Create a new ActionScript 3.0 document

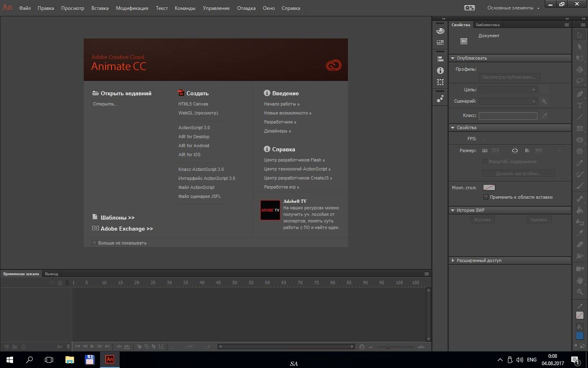(x=194, y=128)
